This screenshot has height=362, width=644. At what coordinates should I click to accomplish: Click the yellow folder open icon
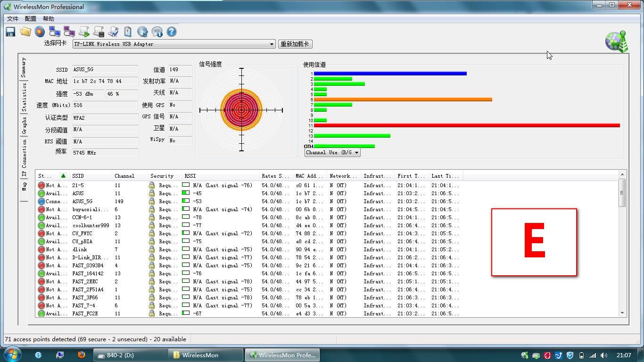point(25,32)
